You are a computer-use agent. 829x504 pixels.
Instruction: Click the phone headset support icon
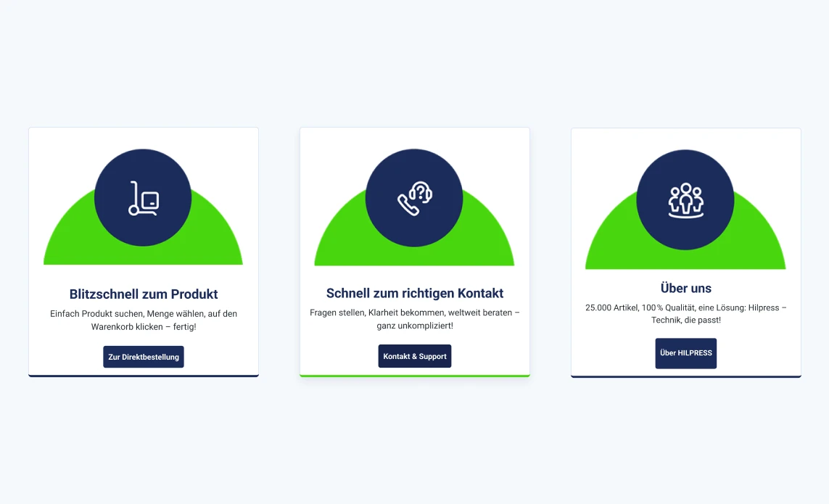pos(415,198)
